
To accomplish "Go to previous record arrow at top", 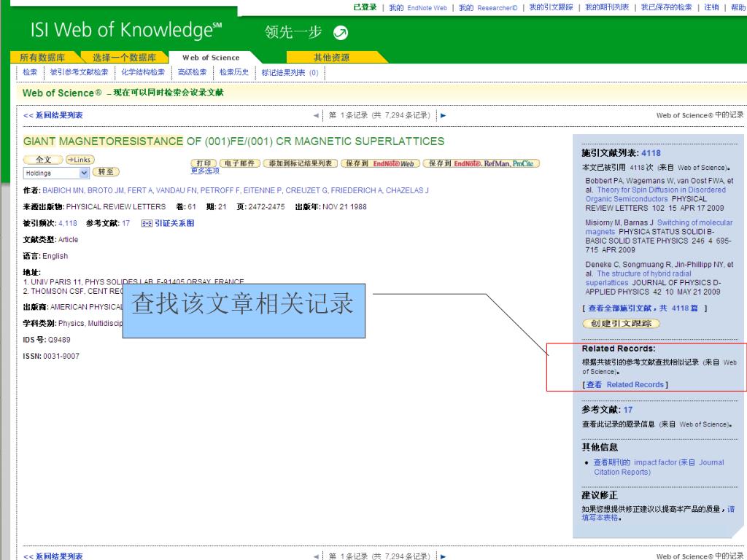I will (x=315, y=115).
